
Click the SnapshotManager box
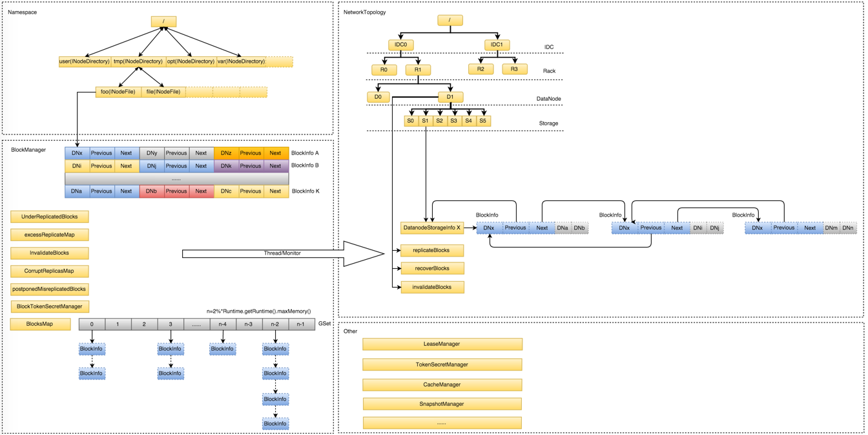tap(442, 404)
